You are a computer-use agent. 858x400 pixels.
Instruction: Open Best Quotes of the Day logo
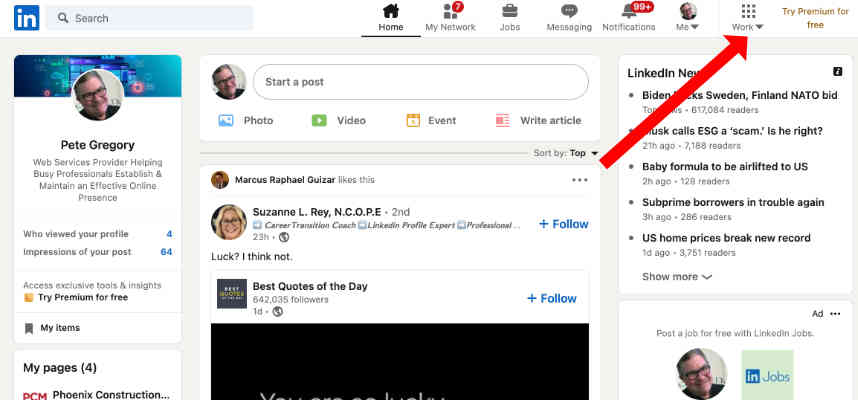(x=231, y=294)
